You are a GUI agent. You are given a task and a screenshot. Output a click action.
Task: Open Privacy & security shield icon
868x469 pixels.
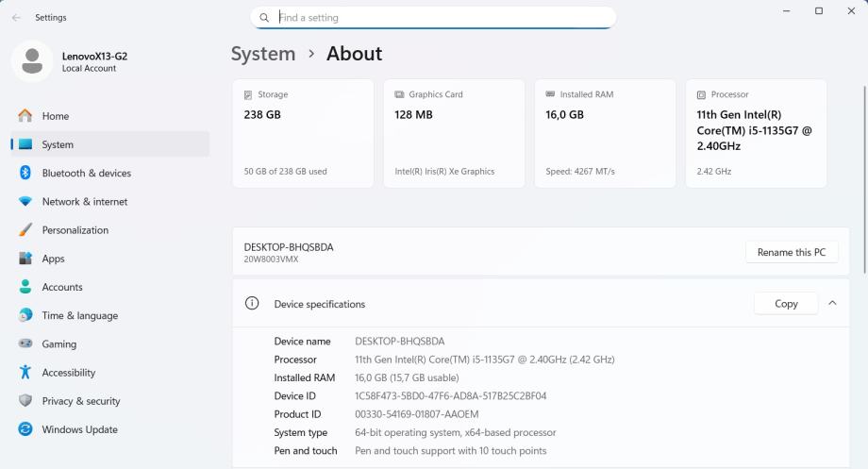25,401
